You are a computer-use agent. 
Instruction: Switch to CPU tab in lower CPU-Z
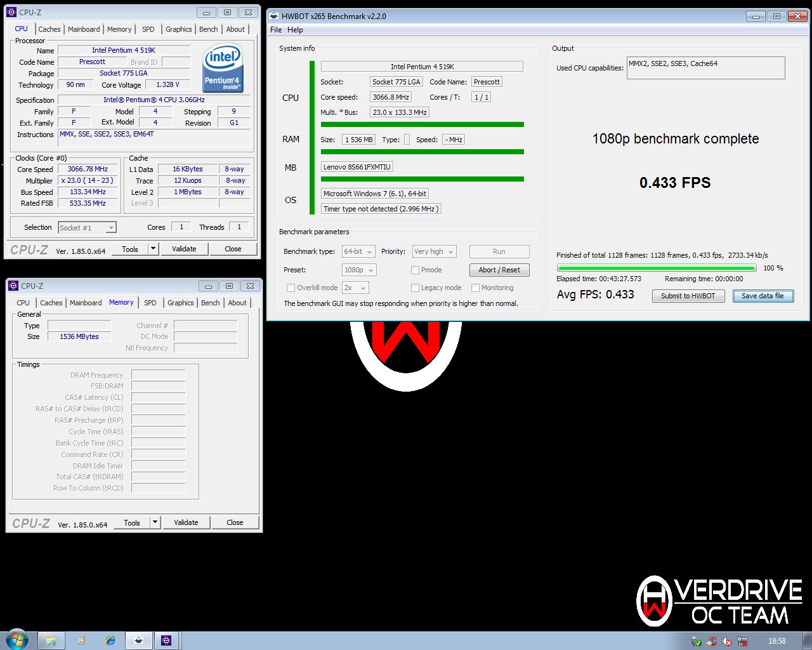[x=23, y=303]
